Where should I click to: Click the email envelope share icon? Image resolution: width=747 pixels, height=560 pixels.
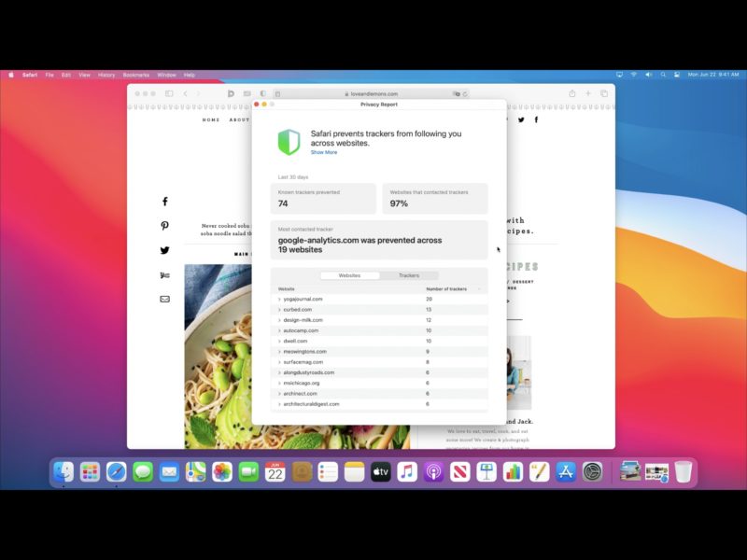coord(165,299)
